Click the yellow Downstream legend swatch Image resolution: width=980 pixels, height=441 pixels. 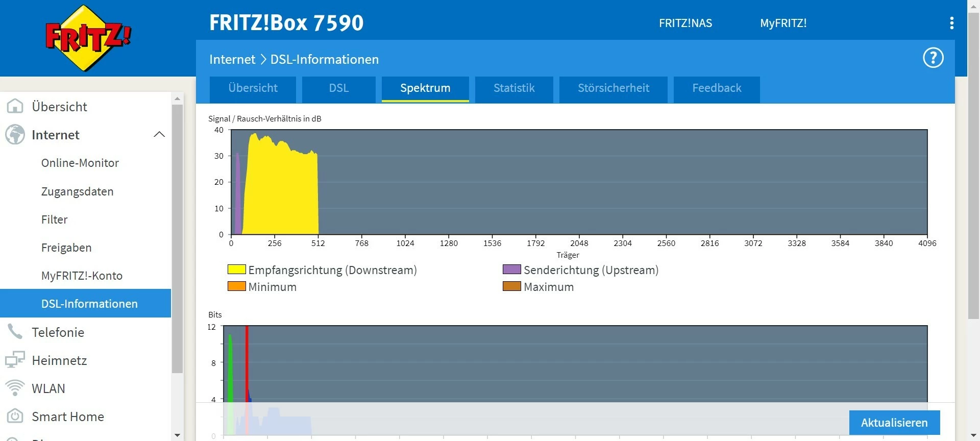tap(237, 269)
